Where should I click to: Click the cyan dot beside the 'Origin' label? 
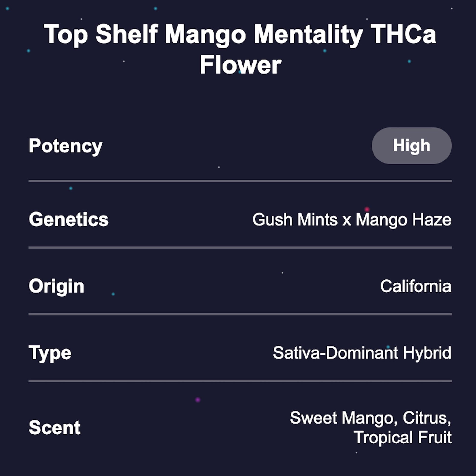pyautogui.click(x=113, y=294)
